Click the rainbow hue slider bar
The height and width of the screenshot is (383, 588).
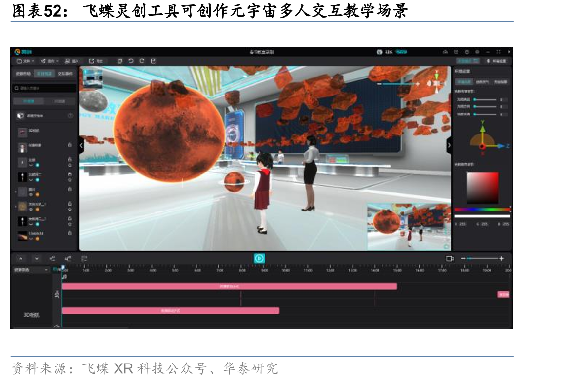pos(482,209)
